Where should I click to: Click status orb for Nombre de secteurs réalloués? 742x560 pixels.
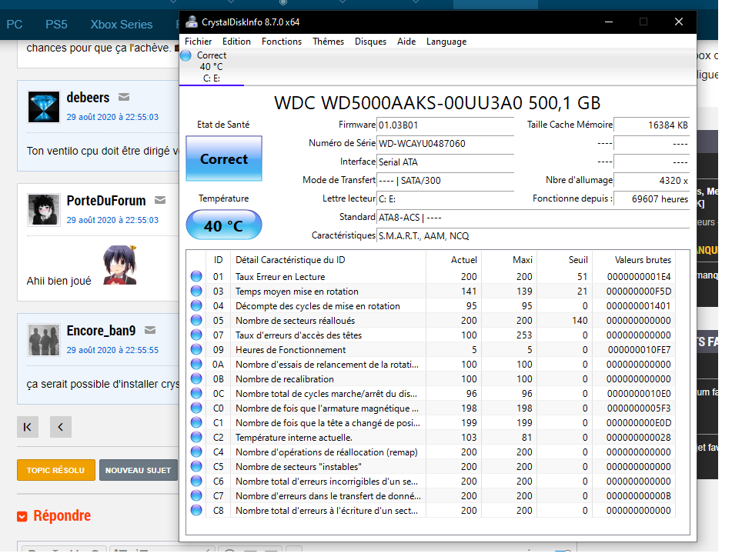[x=196, y=320]
